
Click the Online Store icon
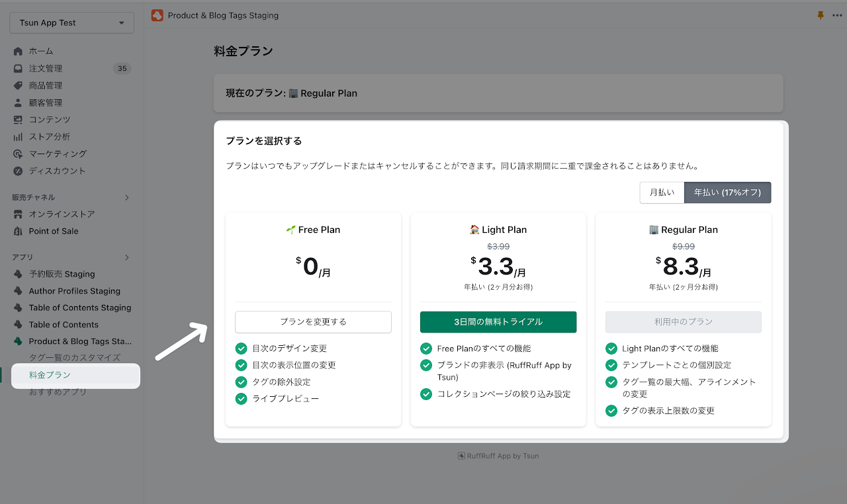[18, 214]
